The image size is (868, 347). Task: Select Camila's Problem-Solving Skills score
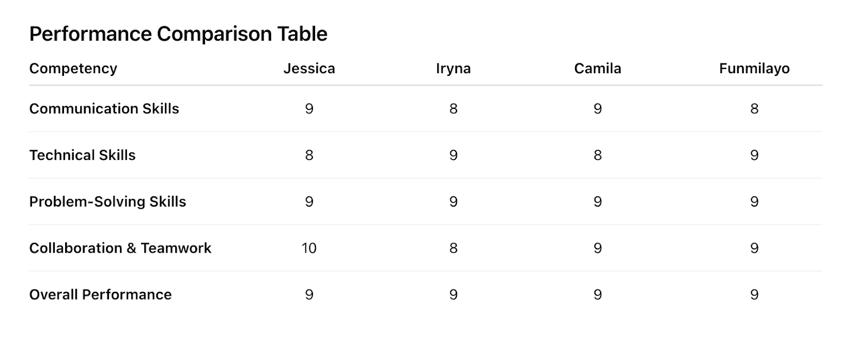point(597,202)
